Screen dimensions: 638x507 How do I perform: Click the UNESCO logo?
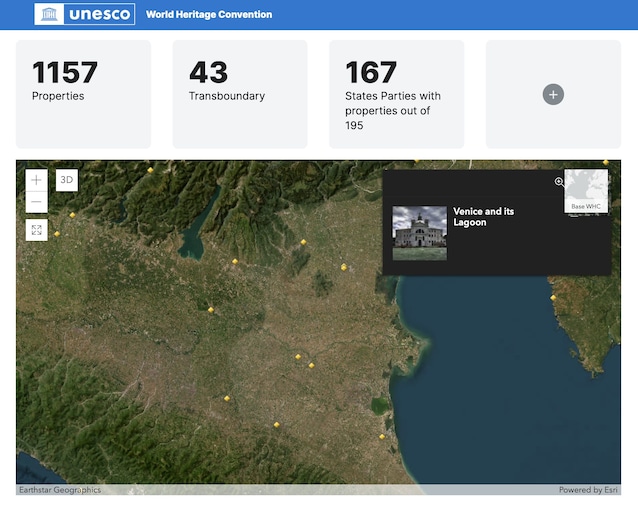point(84,14)
